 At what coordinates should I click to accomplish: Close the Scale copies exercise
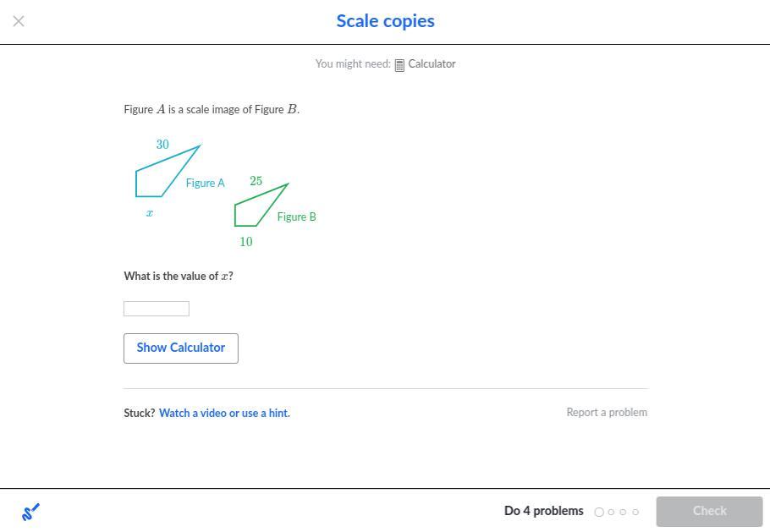19,21
